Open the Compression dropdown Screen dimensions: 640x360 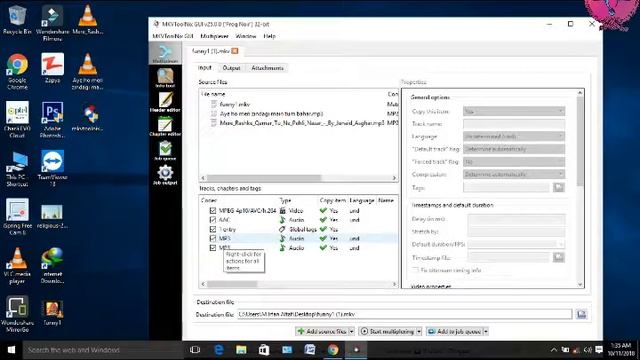[514, 174]
